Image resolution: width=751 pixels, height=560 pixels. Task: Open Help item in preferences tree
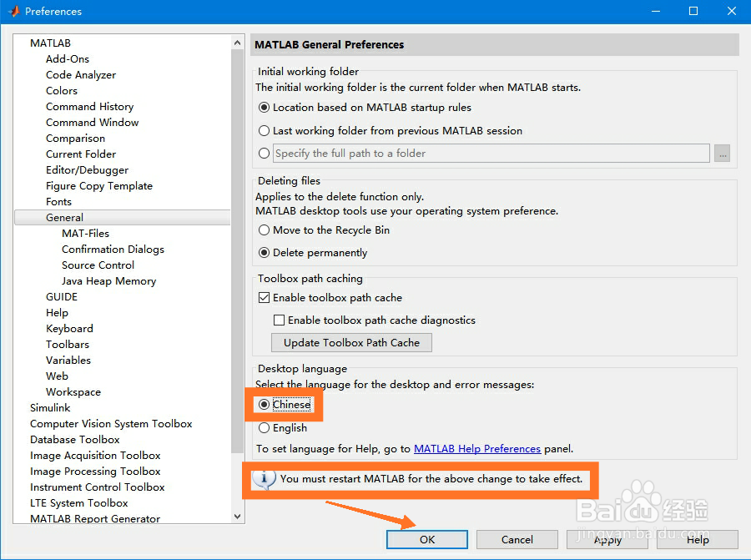[57, 313]
